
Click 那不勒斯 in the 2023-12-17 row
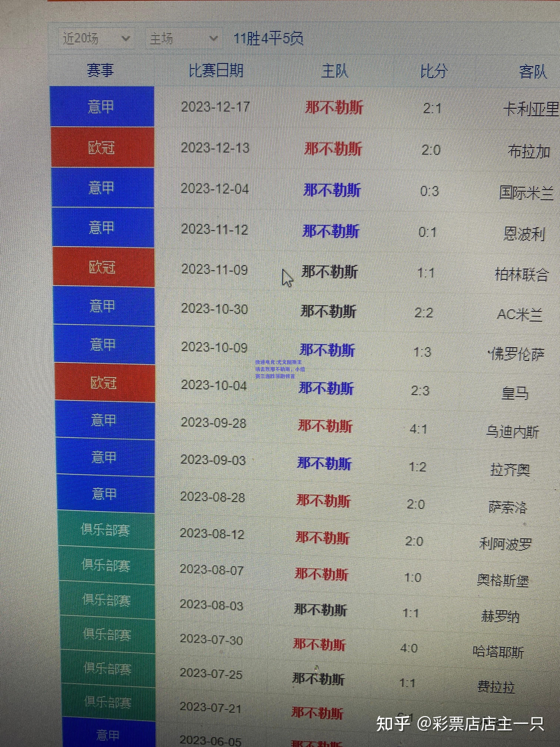[334, 108]
